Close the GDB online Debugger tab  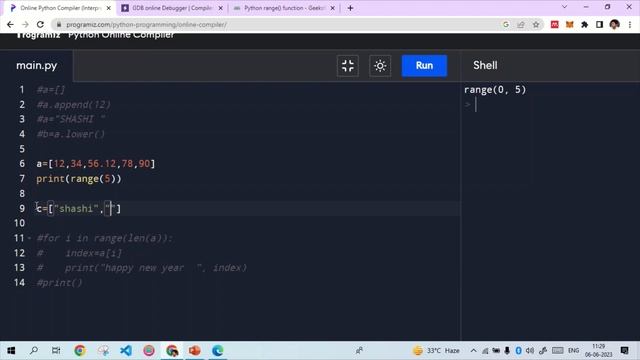point(220,8)
